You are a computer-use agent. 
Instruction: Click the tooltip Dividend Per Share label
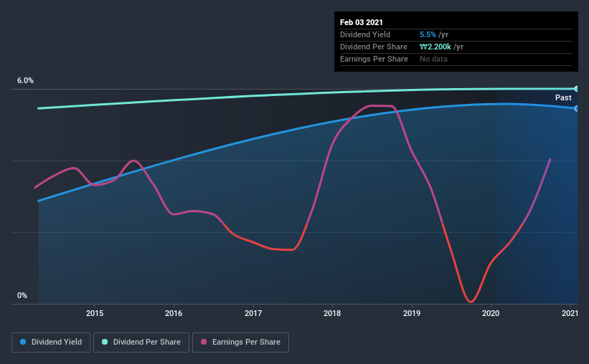373,47
